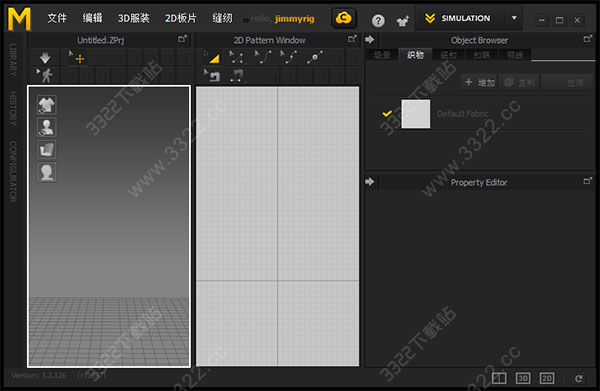Collapse Property Editor with arrow icon
The height and width of the screenshot is (391, 600).
(x=370, y=182)
